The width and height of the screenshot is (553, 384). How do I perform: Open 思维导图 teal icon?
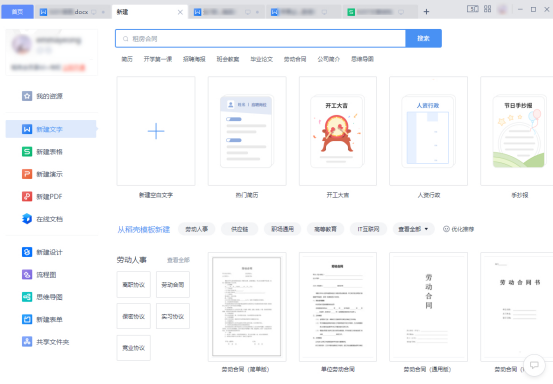[x=27, y=297]
